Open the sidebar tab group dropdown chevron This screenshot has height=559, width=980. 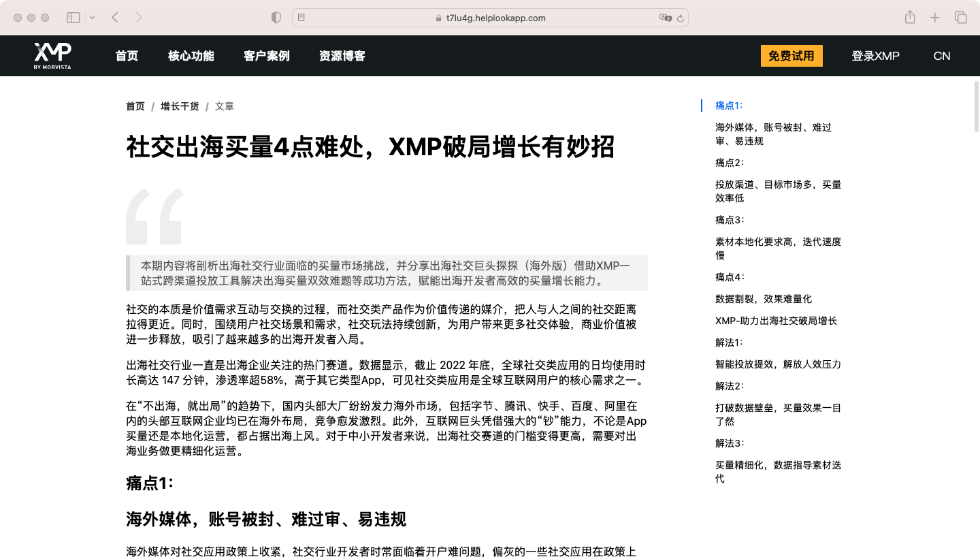[93, 18]
